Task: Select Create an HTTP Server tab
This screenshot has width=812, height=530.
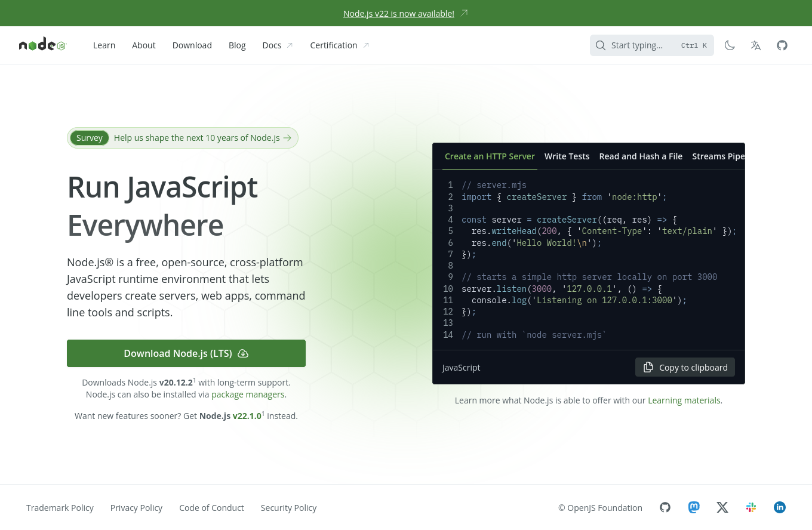Action: 490,156
